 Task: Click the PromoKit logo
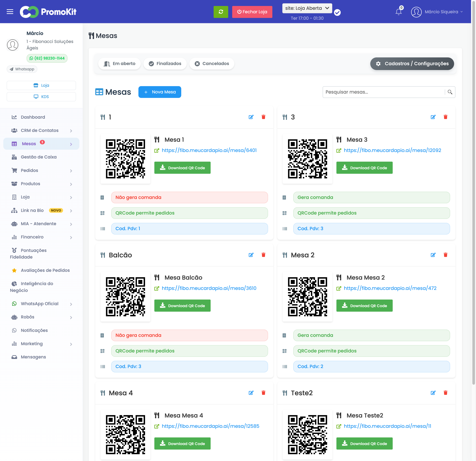[x=48, y=12]
